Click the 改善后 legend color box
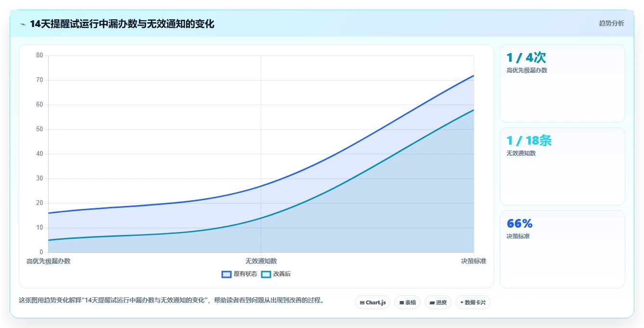 coord(266,274)
